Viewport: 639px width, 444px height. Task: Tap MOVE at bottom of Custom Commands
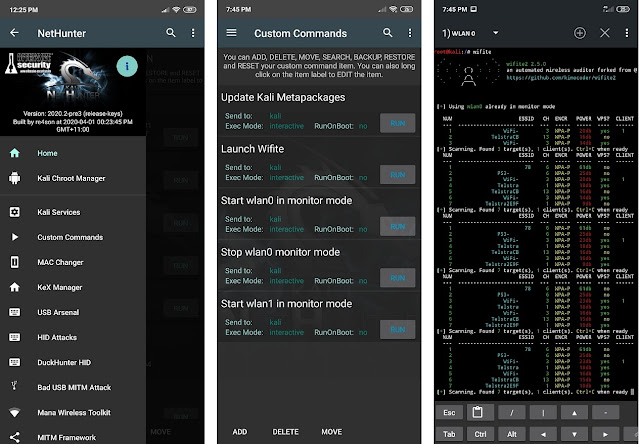(x=331, y=432)
